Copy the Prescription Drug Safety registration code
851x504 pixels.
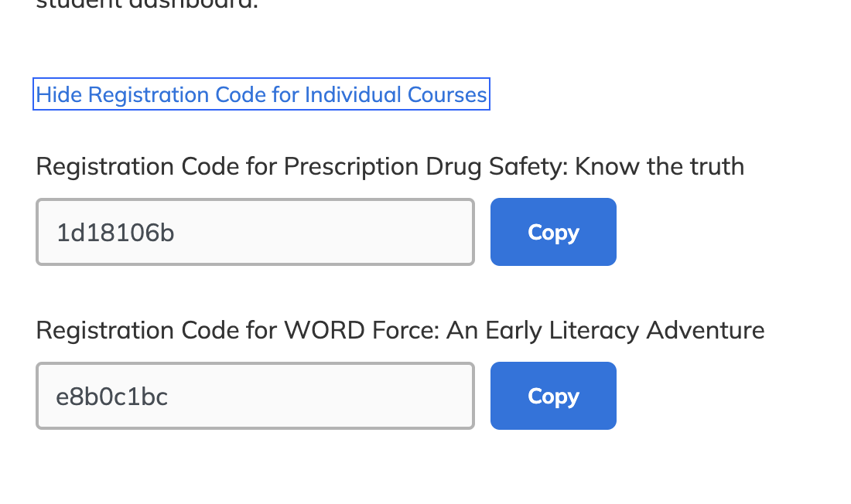[553, 232]
